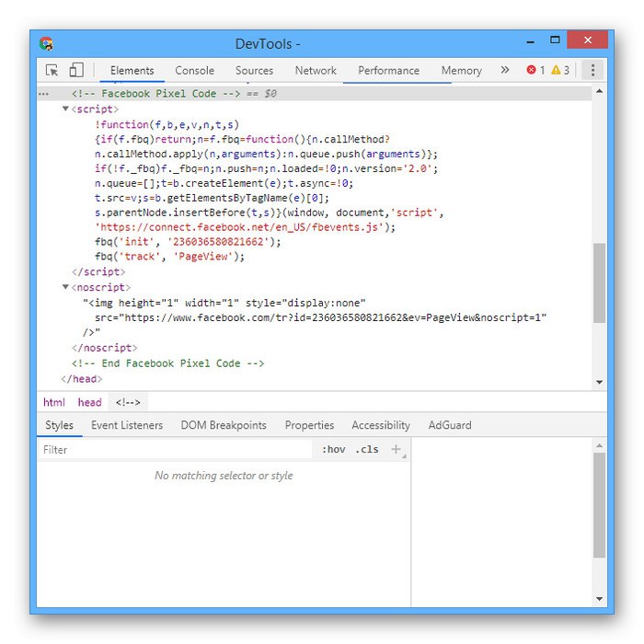Minimize the DevTools window
The height and width of the screenshot is (644, 644).
(x=531, y=41)
